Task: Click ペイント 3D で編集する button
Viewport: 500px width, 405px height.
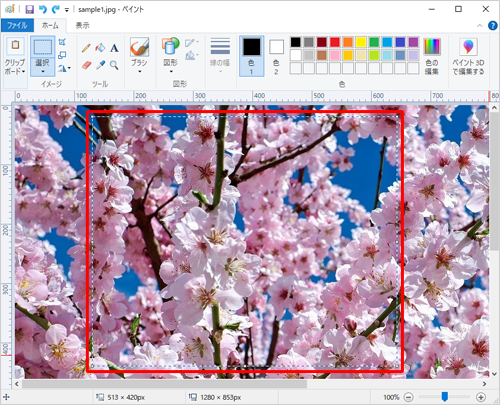Action: tap(468, 56)
